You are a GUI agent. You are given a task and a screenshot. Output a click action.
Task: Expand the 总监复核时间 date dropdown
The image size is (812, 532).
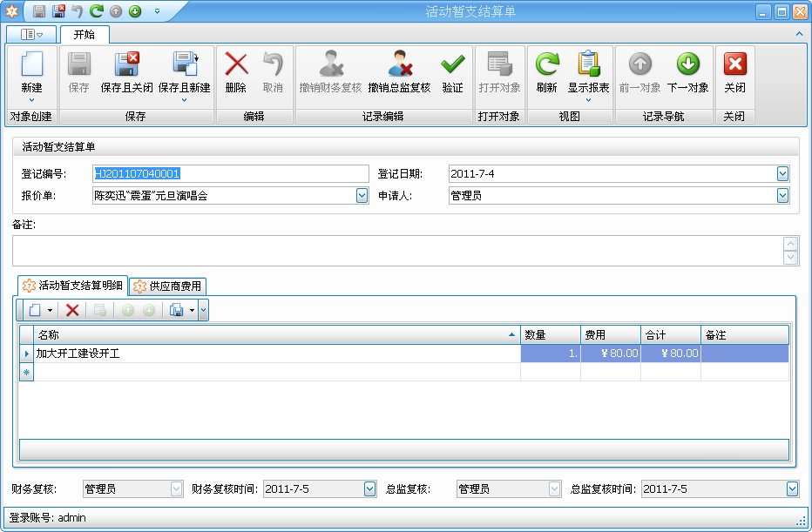792,489
